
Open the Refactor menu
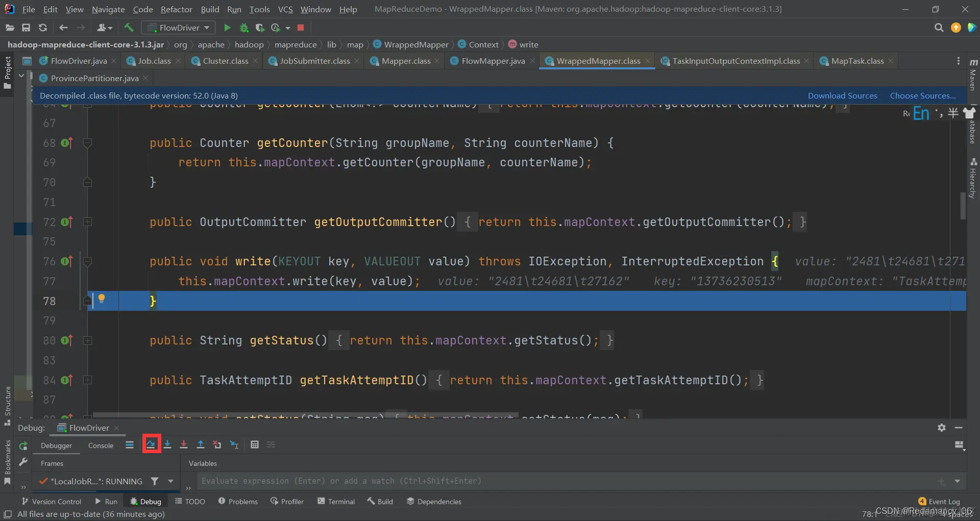click(176, 9)
